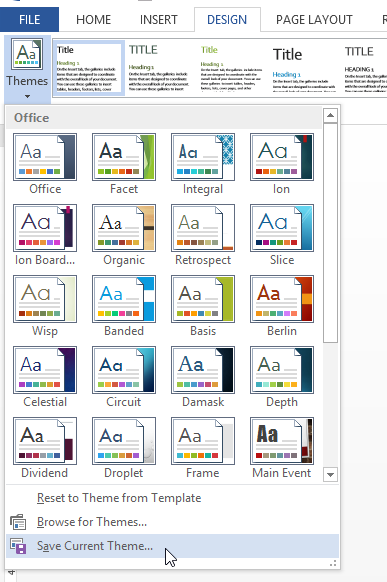
Task: Click the Office section header label
Action: tap(32, 118)
